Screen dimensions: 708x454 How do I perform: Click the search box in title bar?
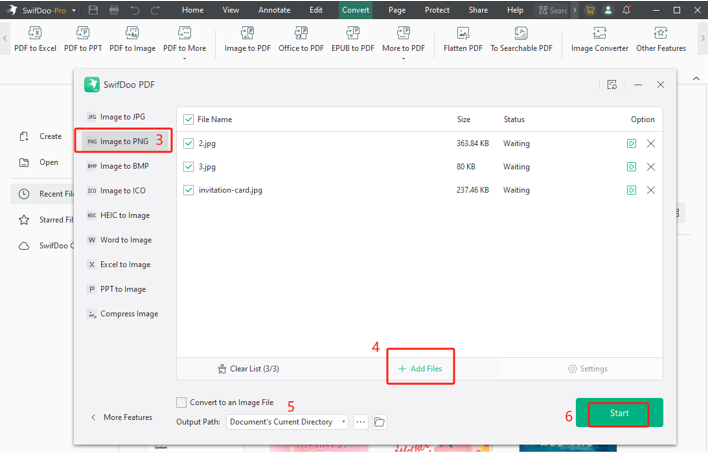click(553, 10)
